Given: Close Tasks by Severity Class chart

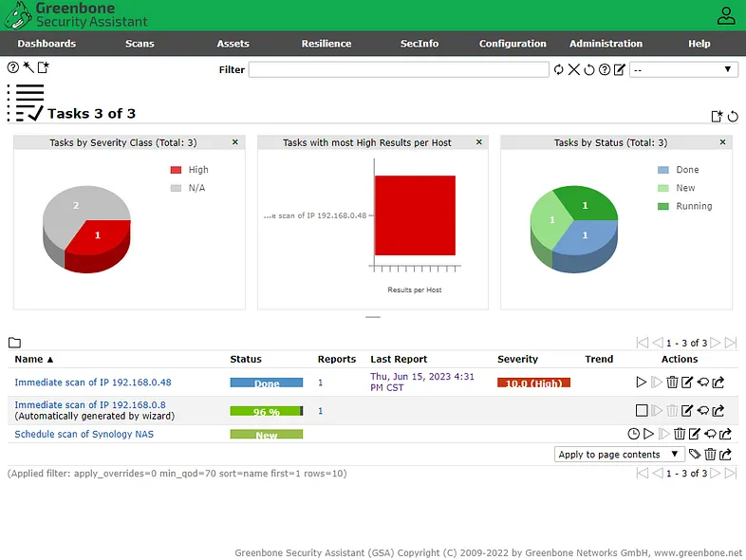Looking at the screenshot, I should [235, 141].
